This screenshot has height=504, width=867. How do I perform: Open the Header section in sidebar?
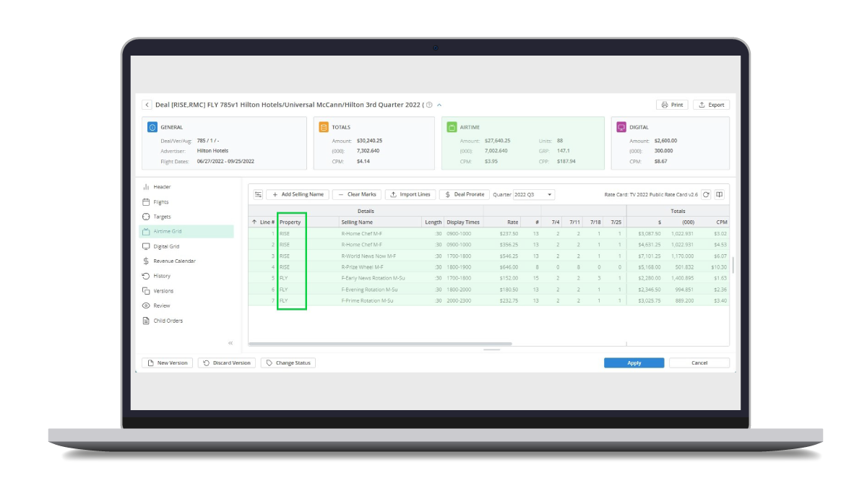coord(186,187)
